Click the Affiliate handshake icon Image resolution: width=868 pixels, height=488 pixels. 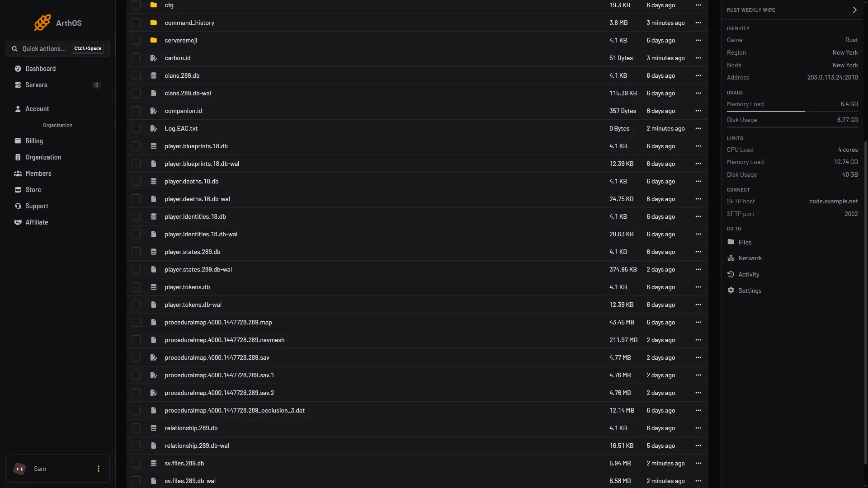tap(18, 222)
